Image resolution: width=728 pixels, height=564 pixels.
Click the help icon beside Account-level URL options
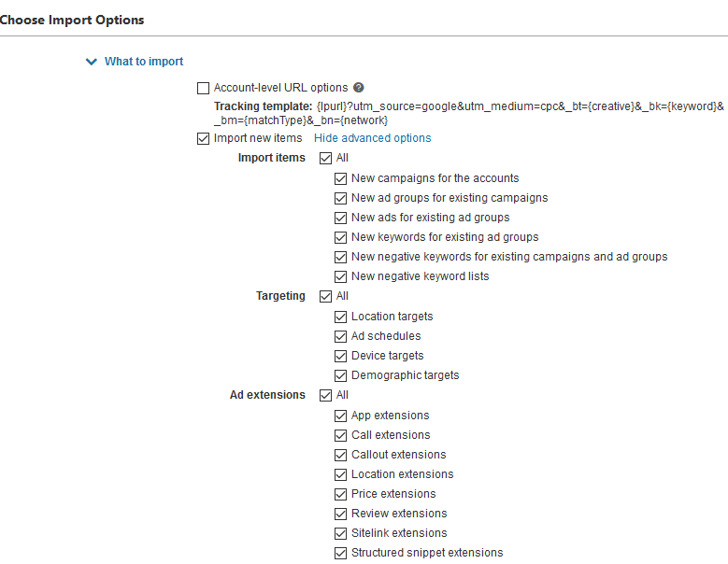click(x=359, y=87)
